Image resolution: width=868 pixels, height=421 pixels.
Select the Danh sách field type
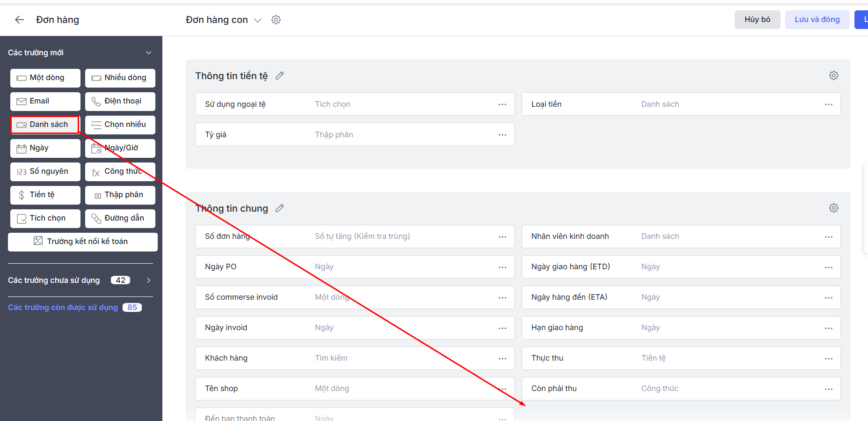coord(45,125)
